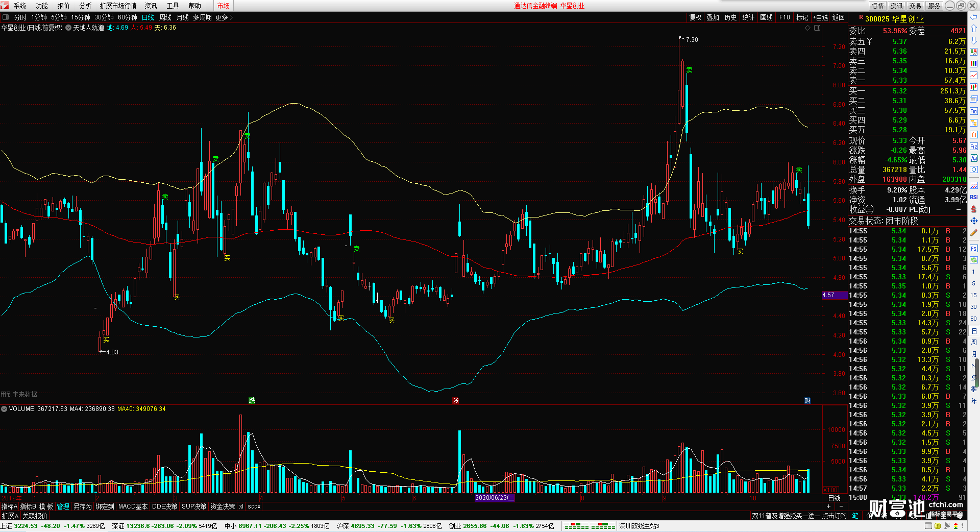Open the quote list with clock icon
Screen dimensions: 980x532
coord(974,52)
